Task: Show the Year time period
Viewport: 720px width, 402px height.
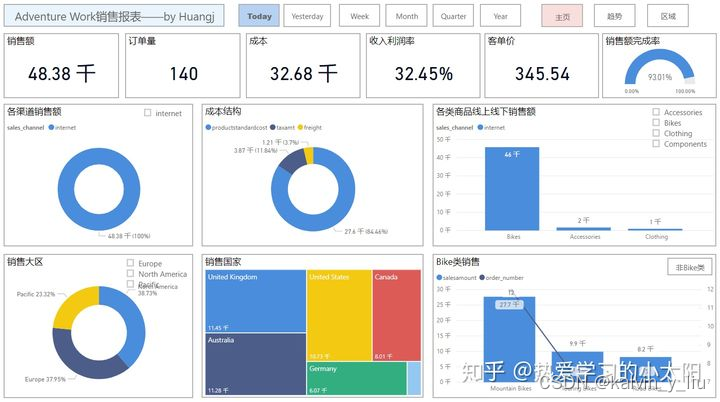Action: 501,16
